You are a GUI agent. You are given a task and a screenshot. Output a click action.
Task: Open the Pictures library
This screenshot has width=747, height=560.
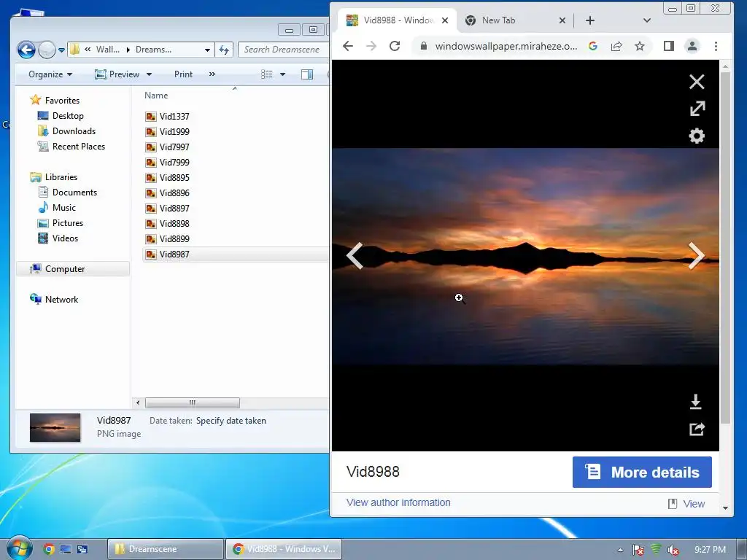pos(61,223)
